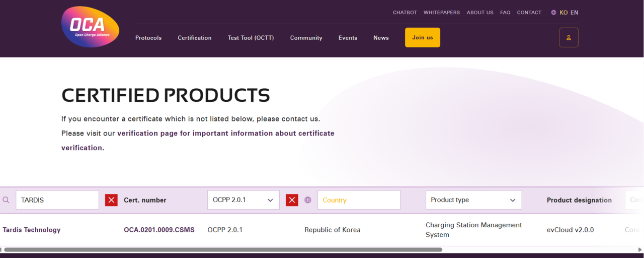Switch language to KO
Viewport: 644px width, 258px height.
(x=563, y=13)
